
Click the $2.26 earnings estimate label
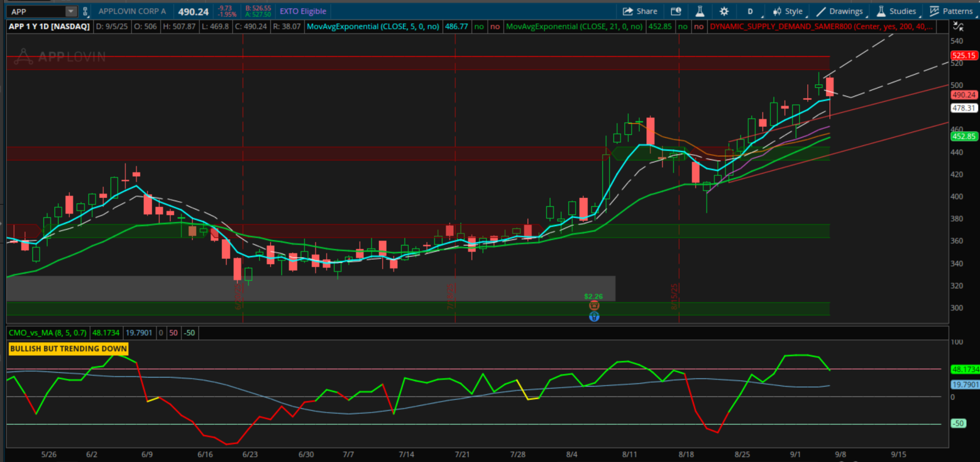(x=593, y=296)
